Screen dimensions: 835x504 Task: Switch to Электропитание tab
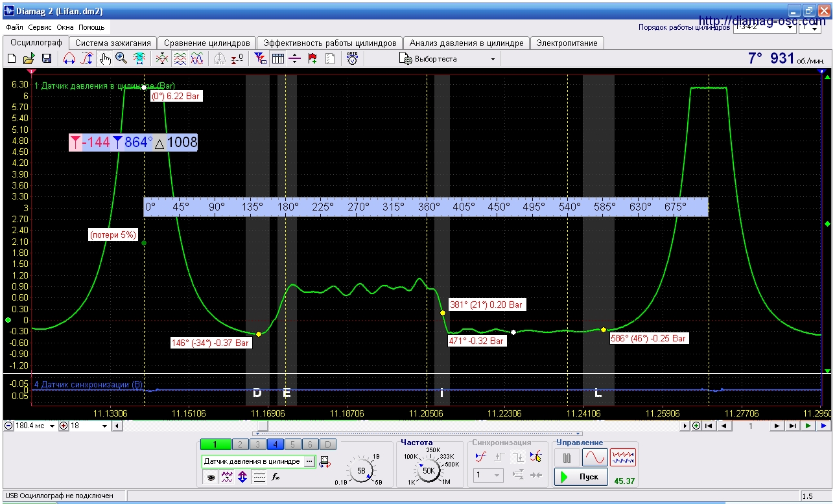pos(567,43)
